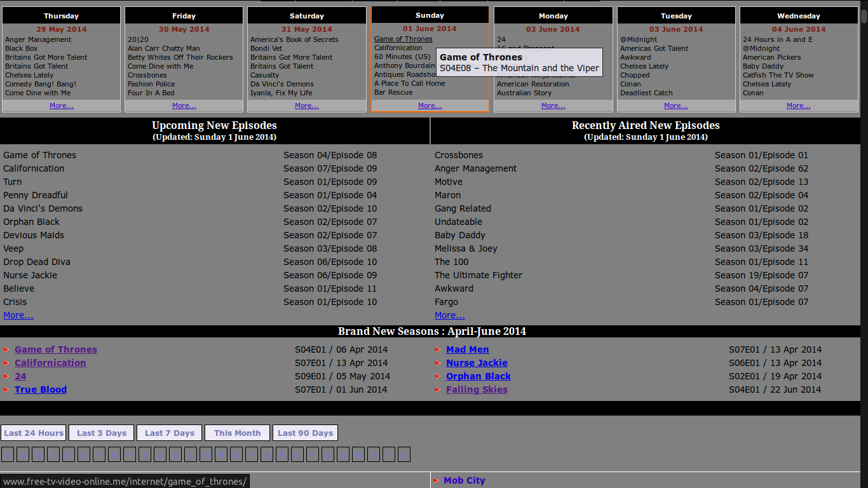Image resolution: width=868 pixels, height=488 pixels.
Task: Click the red arrow beside Game of Thrones
Action: coord(6,349)
